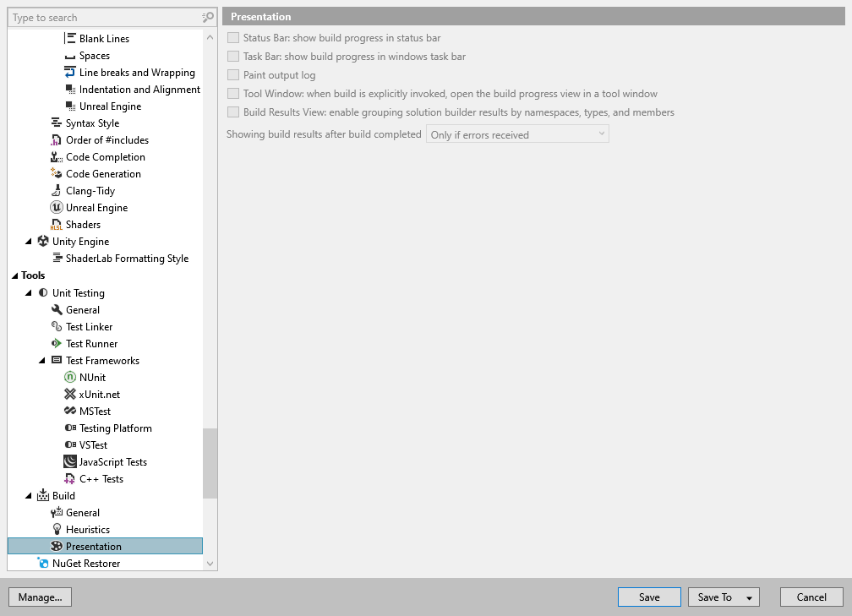This screenshot has width=852, height=616.
Task: Click the Code Completion icon
Action: tap(57, 157)
